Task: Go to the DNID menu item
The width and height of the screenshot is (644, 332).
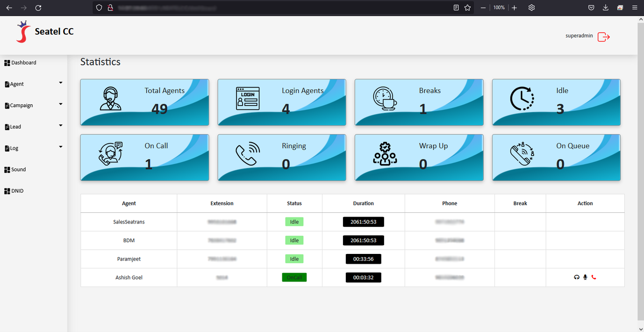Action: 17,191
